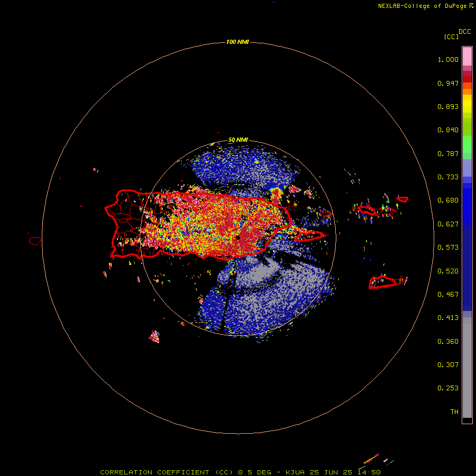Click the 0.680 scale value
Image resolution: width=476 pixels, height=476 pixels.
click(448, 200)
